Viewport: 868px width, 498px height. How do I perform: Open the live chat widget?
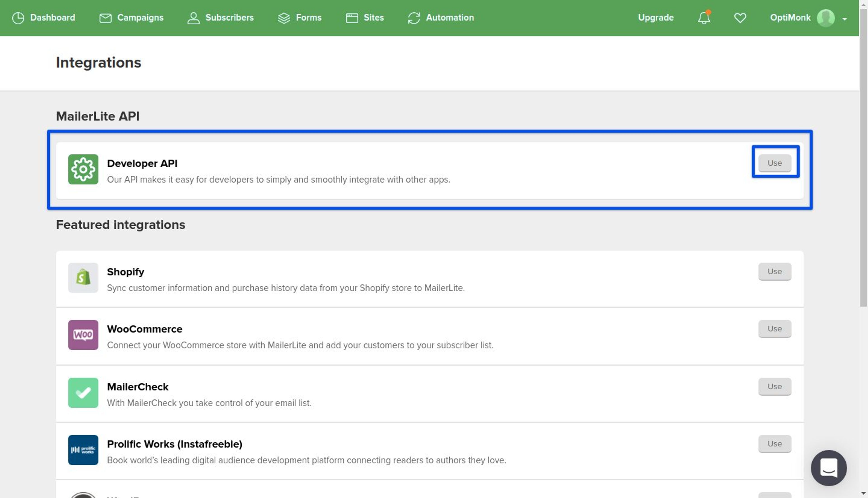tap(829, 468)
